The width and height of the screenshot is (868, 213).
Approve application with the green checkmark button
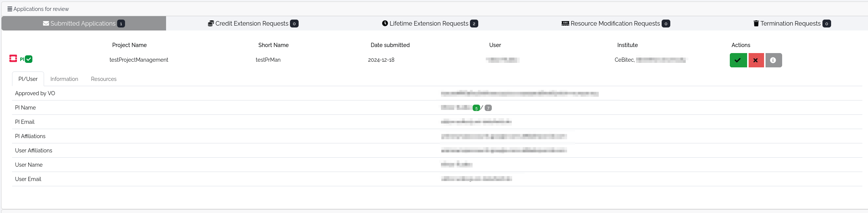tap(738, 60)
